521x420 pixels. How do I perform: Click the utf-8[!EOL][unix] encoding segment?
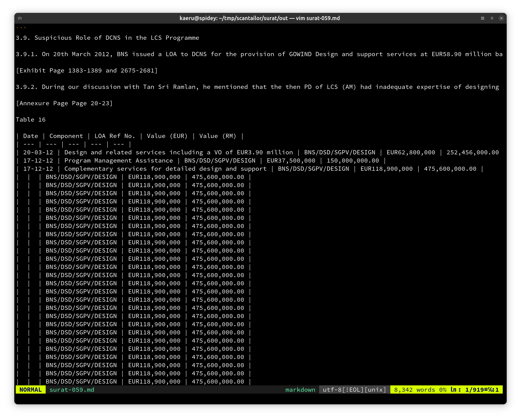point(354,390)
